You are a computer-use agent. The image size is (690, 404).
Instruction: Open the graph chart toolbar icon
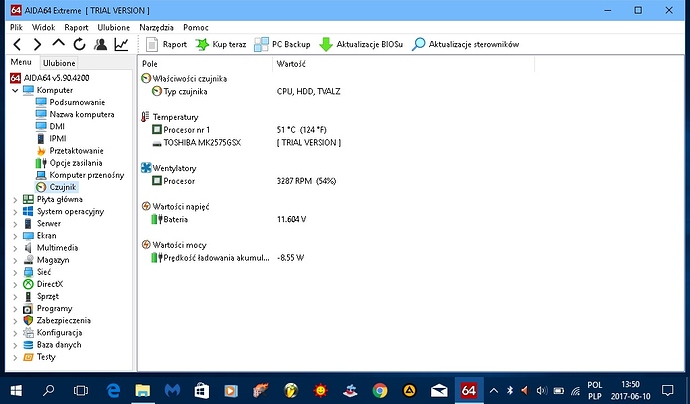[121, 44]
